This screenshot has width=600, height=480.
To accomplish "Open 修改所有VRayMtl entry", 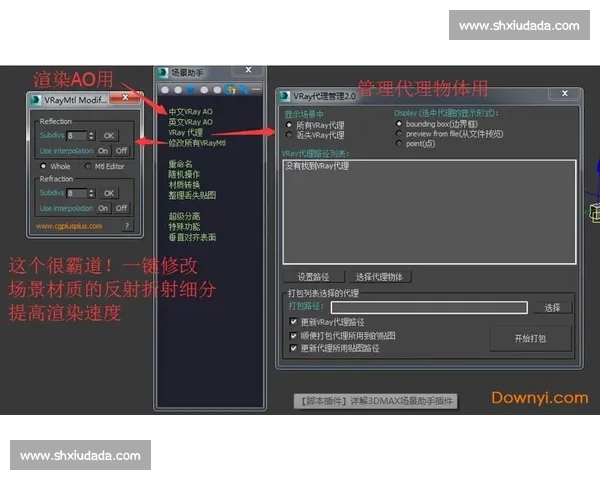I will tap(197, 143).
